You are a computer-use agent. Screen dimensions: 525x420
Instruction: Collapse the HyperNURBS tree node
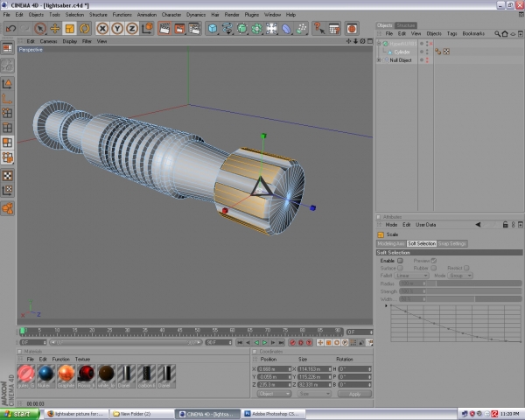click(x=379, y=44)
